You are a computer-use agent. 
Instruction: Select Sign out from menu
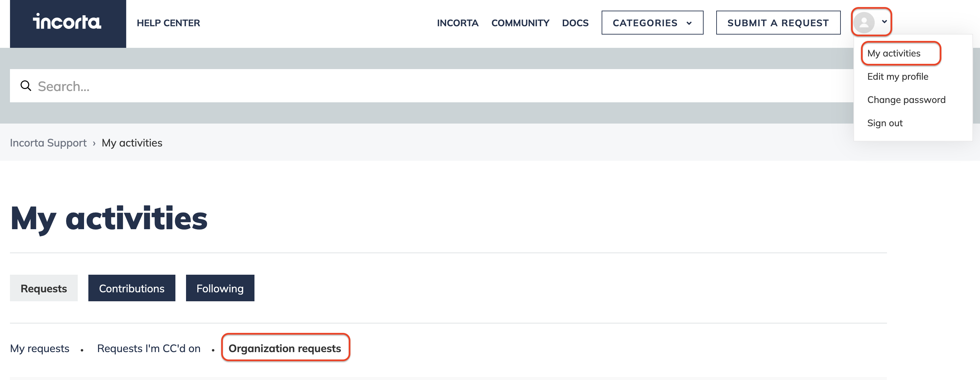coord(885,123)
